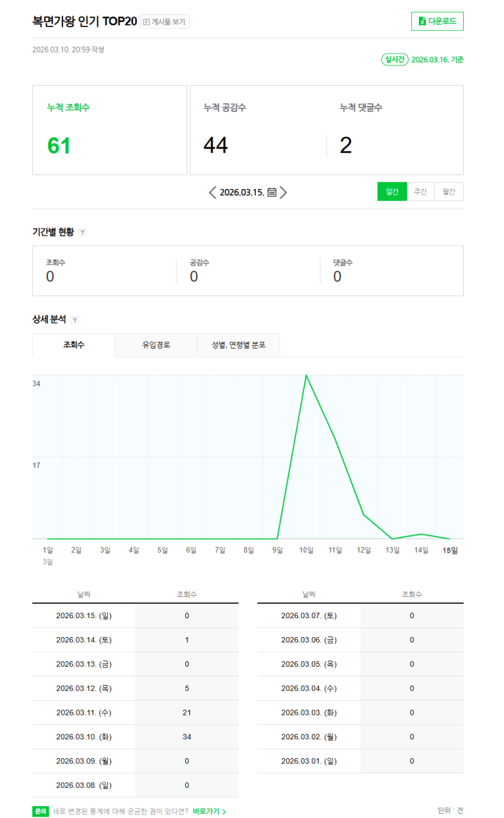Screen dimensions: 504x818
Task: Go to next date with right arrow
Action: click(x=283, y=192)
